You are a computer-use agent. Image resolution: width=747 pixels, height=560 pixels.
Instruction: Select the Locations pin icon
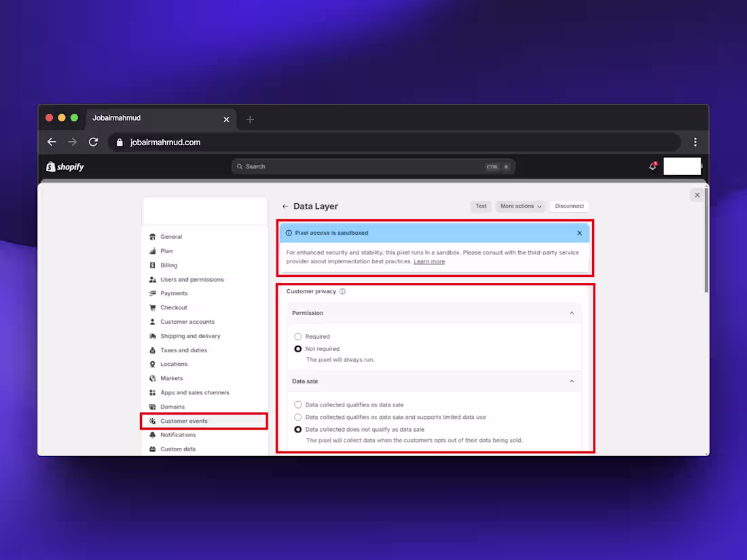pyautogui.click(x=152, y=364)
